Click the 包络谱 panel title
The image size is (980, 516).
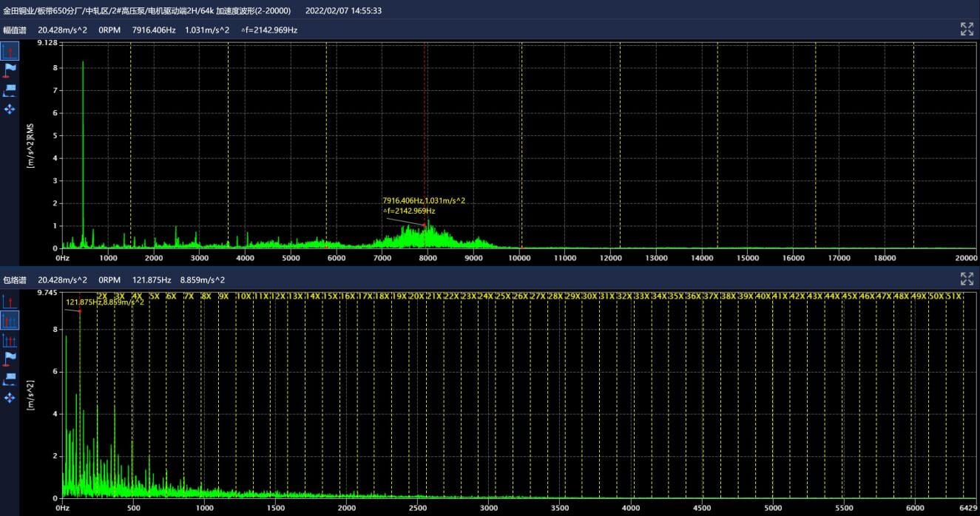14,280
